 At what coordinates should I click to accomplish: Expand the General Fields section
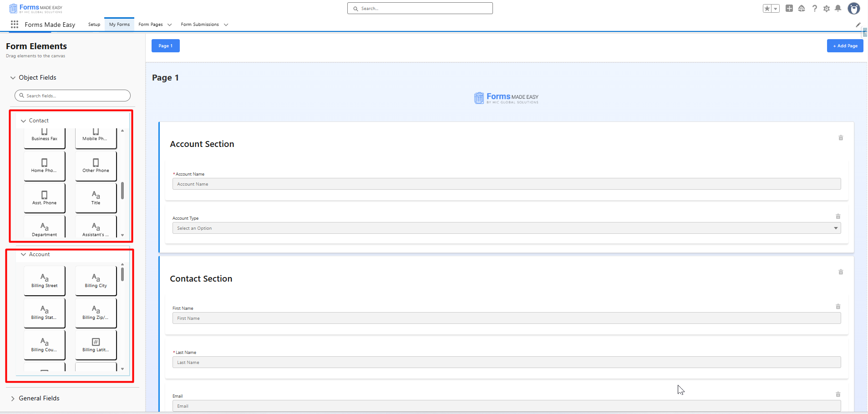[x=13, y=399]
